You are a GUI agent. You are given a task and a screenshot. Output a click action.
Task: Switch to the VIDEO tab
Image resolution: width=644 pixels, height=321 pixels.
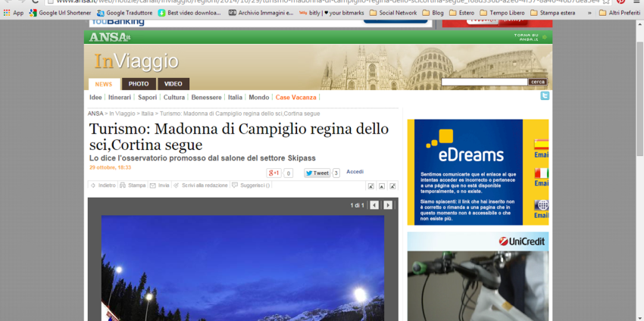(174, 84)
